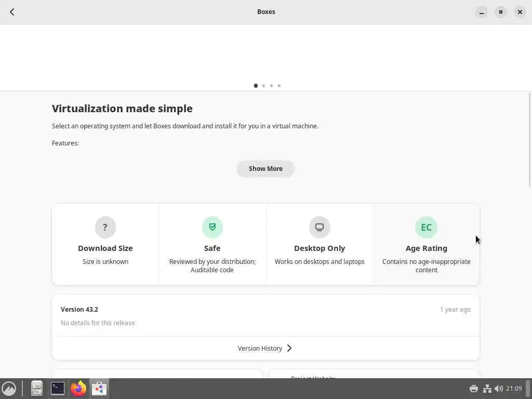532x399 pixels.
Task: Open Firefox from the taskbar
Action: click(x=78, y=389)
